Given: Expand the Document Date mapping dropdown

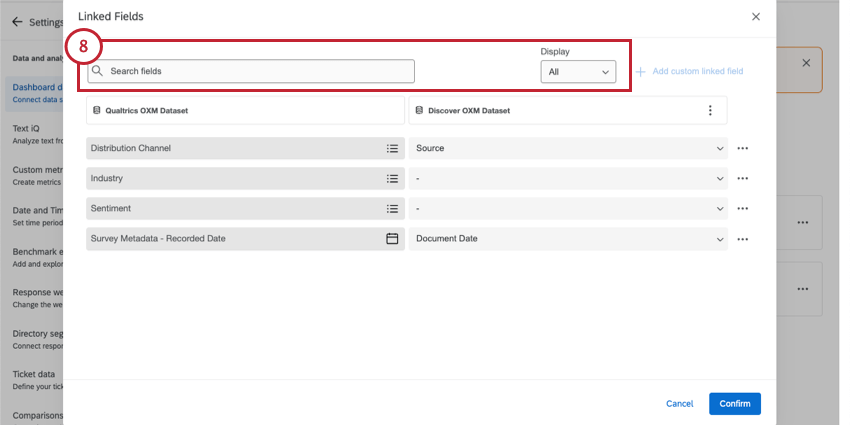Looking at the screenshot, I should 568,239.
